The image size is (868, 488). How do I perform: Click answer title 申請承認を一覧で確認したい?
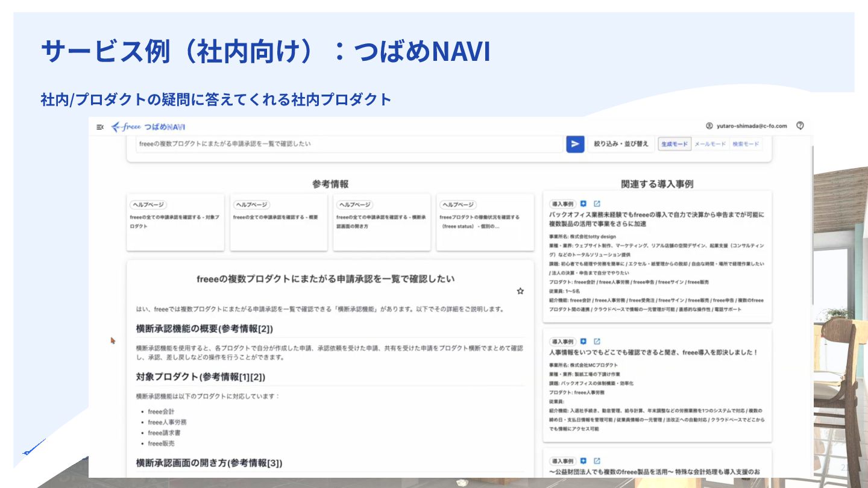click(x=325, y=279)
